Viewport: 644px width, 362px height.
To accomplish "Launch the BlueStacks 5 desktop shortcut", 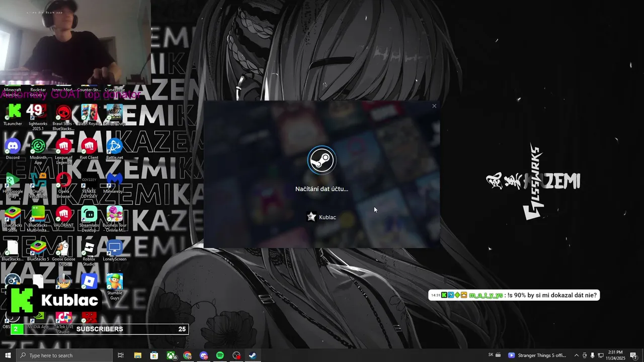I will [38, 250].
